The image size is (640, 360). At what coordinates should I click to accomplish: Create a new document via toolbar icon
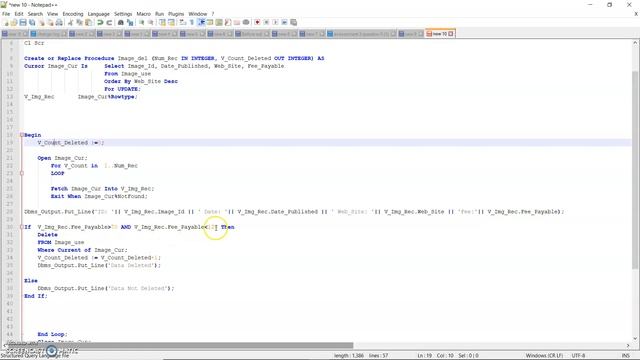click(6, 22)
